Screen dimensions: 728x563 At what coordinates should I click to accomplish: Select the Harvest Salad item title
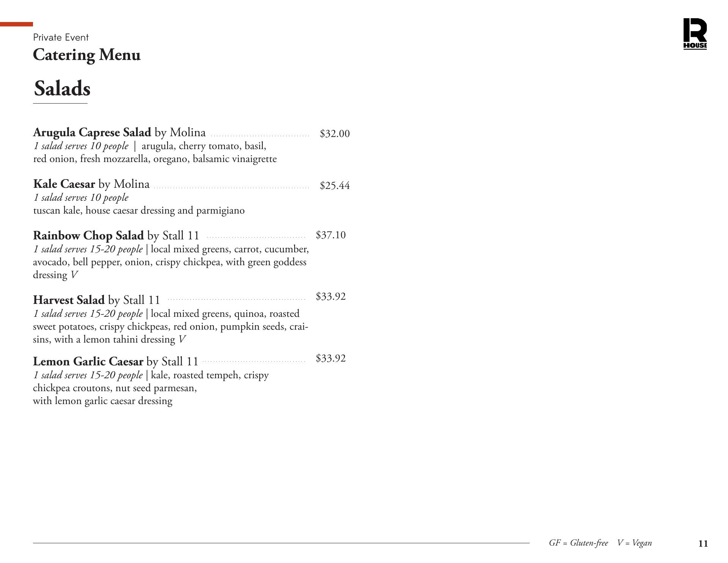69,300
